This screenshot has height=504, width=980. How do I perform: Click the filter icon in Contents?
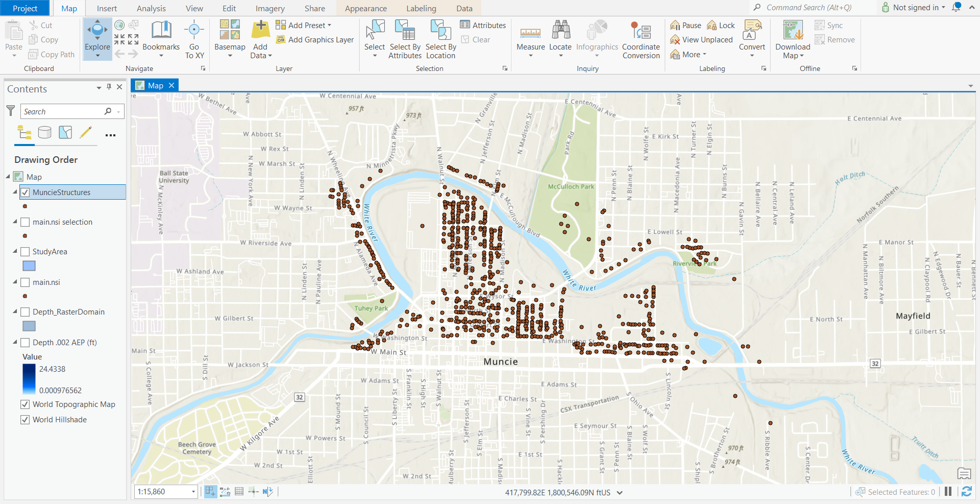11,111
